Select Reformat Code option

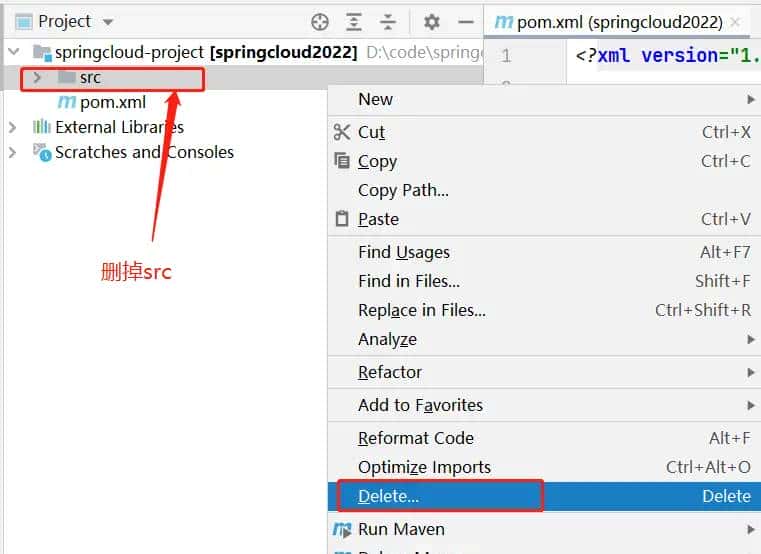(x=416, y=438)
